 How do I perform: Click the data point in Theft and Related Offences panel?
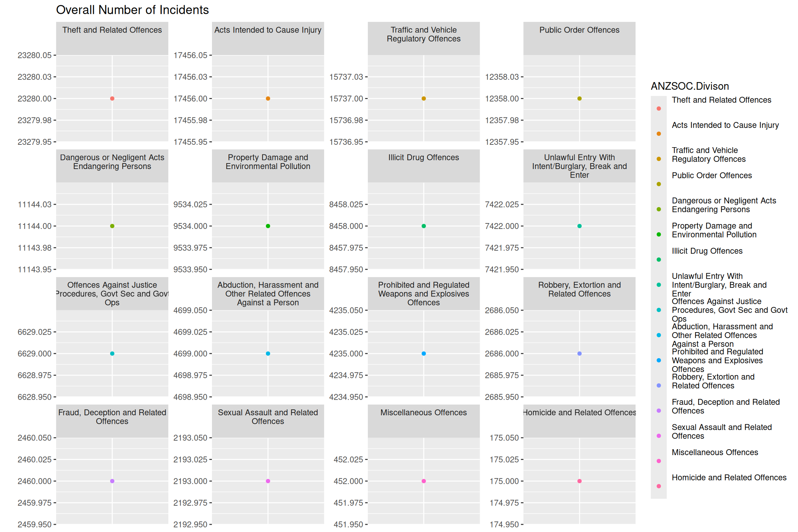coord(112,99)
